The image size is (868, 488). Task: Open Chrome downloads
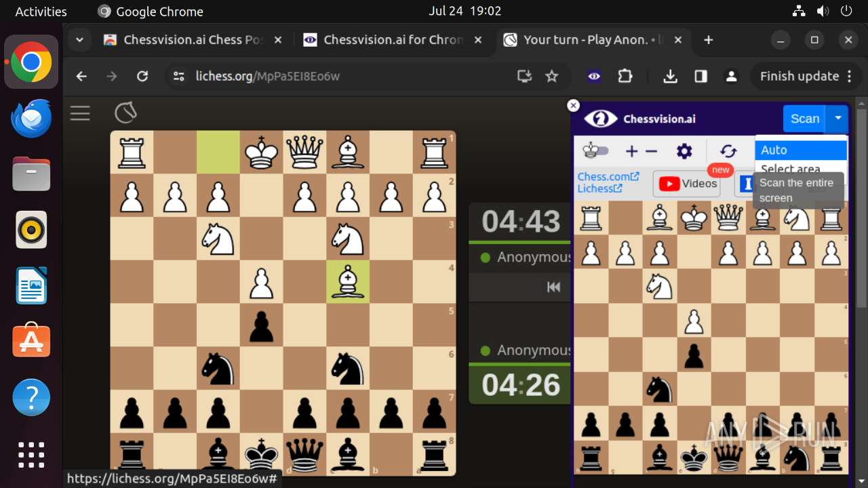click(670, 77)
